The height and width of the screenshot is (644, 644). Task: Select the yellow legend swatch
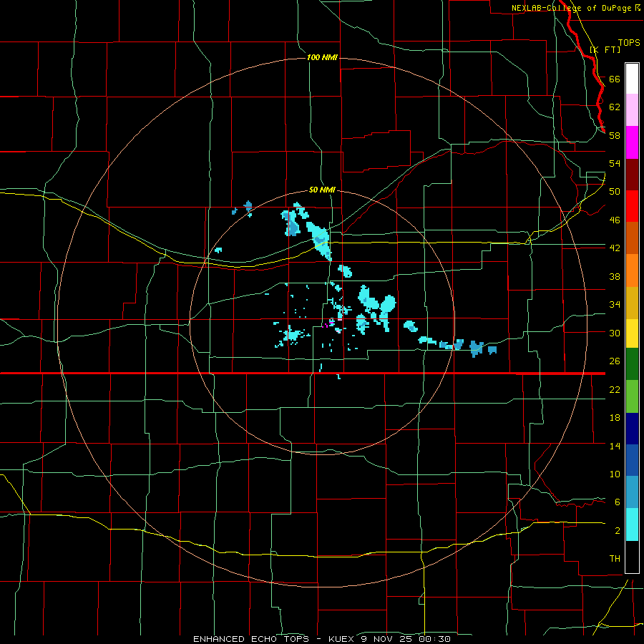click(x=632, y=333)
